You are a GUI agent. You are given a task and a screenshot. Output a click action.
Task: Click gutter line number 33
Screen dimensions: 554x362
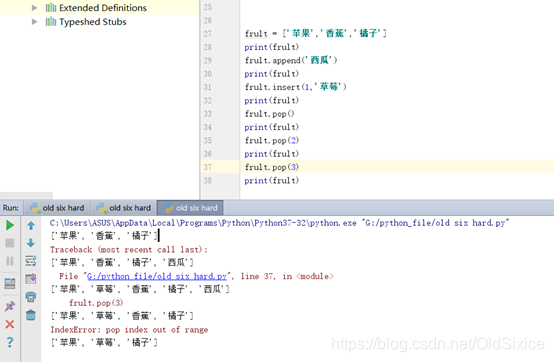pyautogui.click(x=208, y=114)
